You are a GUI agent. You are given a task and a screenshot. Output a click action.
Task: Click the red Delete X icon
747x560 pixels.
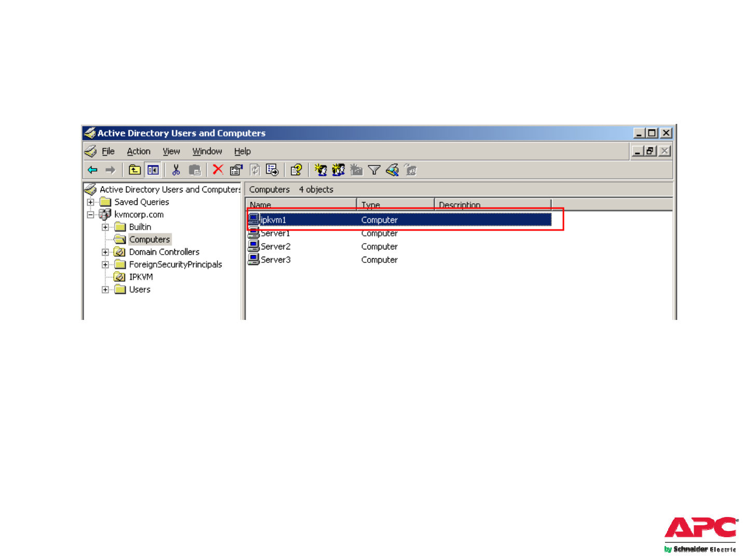[x=218, y=170]
